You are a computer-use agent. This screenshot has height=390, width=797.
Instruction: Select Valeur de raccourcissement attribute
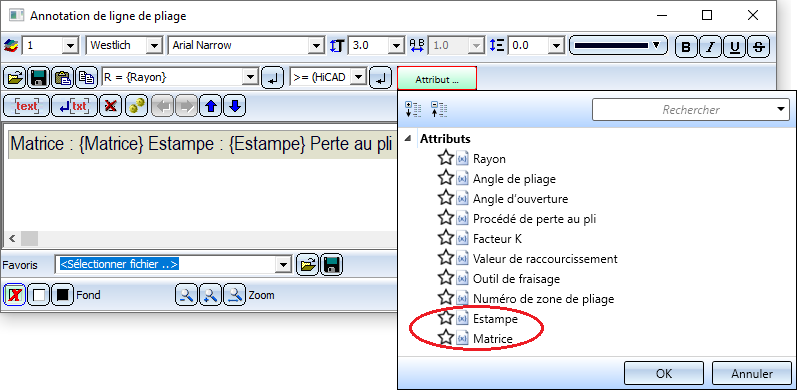pyautogui.click(x=545, y=259)
